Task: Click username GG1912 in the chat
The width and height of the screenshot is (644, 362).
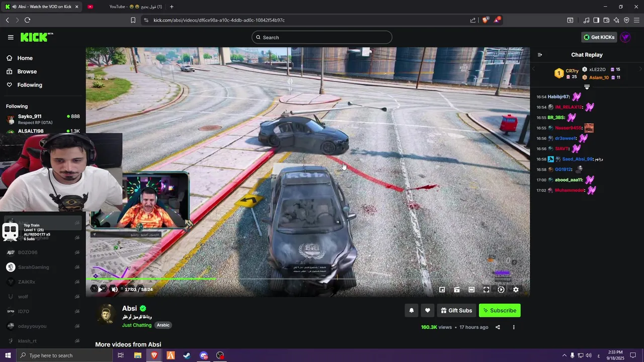Action: coord(563,169)
